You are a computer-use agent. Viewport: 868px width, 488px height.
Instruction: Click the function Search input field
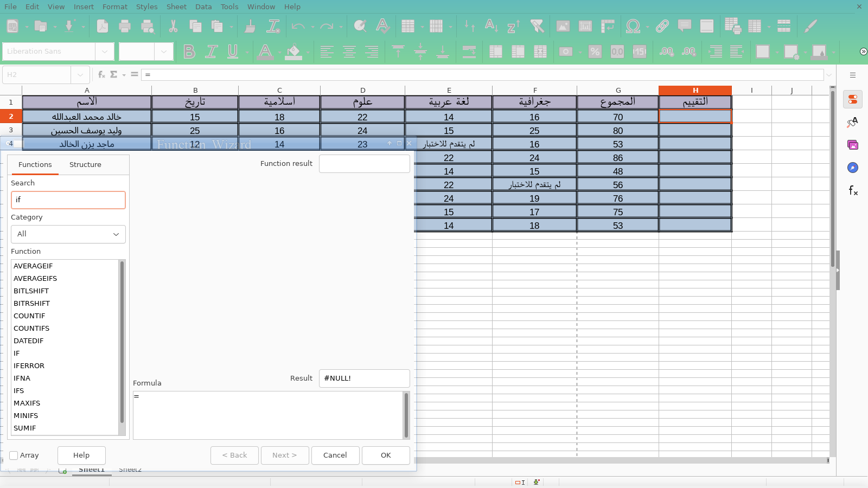tap(68, 200)
